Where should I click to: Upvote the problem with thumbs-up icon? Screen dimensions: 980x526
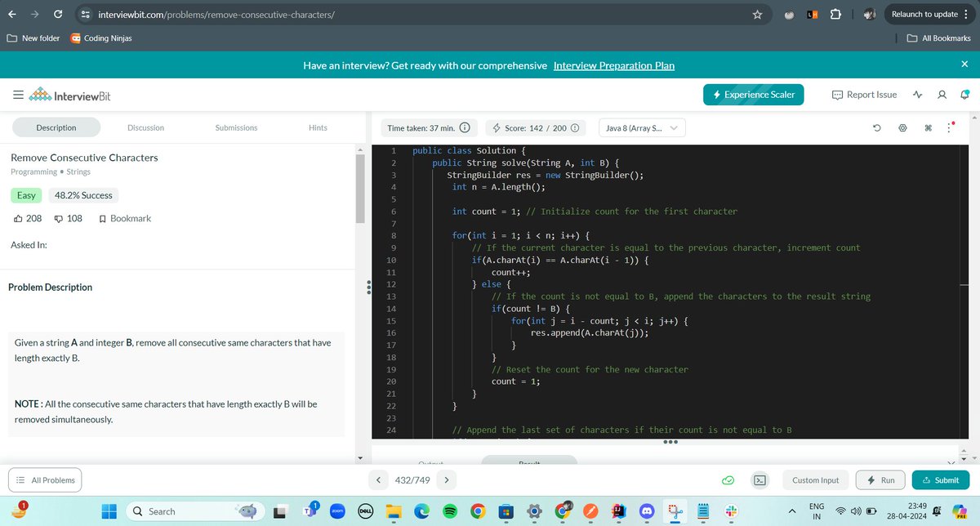pyautogui.click(x=19, y=218)
